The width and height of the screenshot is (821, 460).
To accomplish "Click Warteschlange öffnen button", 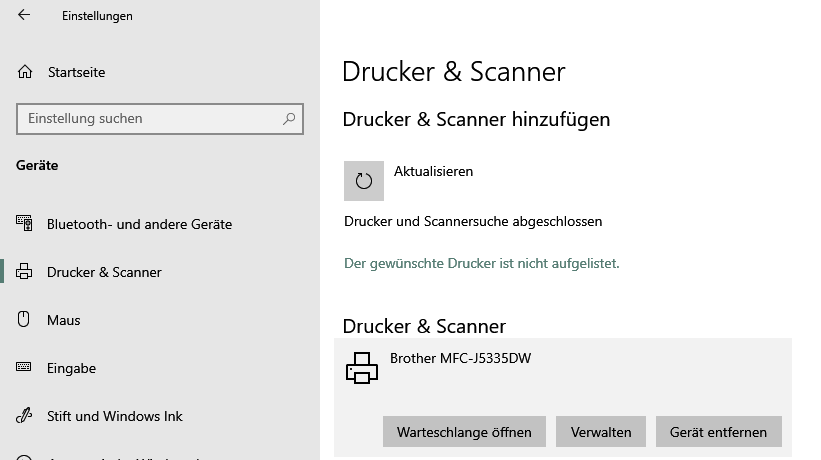I will (464, 432).
